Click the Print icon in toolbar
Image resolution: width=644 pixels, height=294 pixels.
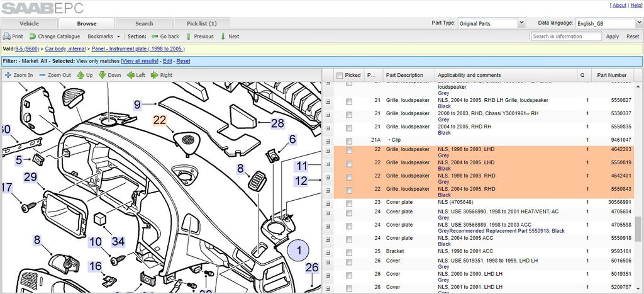[6, 37]
